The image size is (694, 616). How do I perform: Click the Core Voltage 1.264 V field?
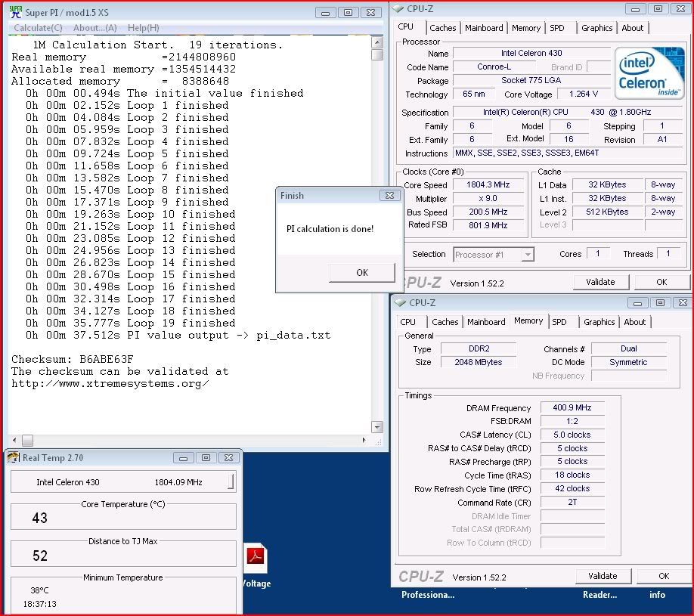[x=584, y=94]
